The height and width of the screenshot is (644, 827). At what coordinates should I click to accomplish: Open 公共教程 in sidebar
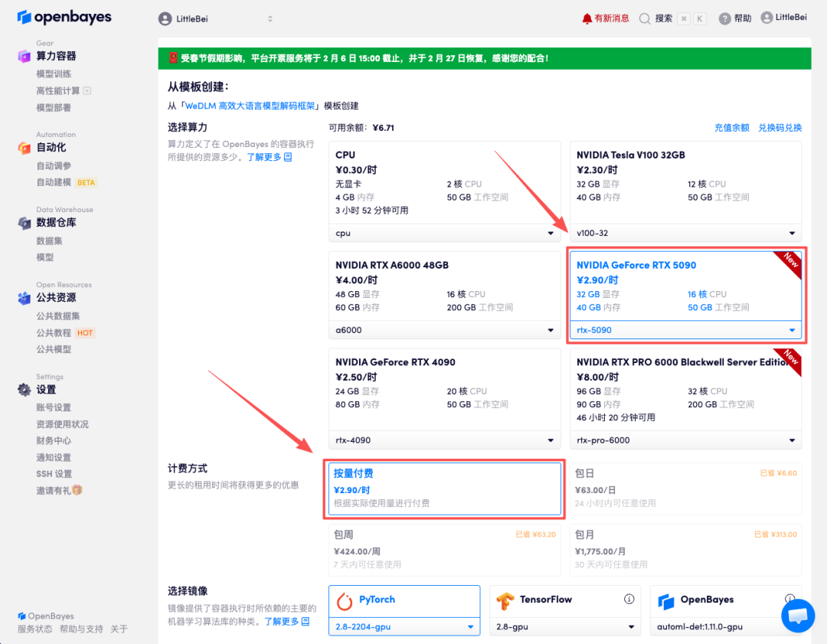[x=54, y=333]
